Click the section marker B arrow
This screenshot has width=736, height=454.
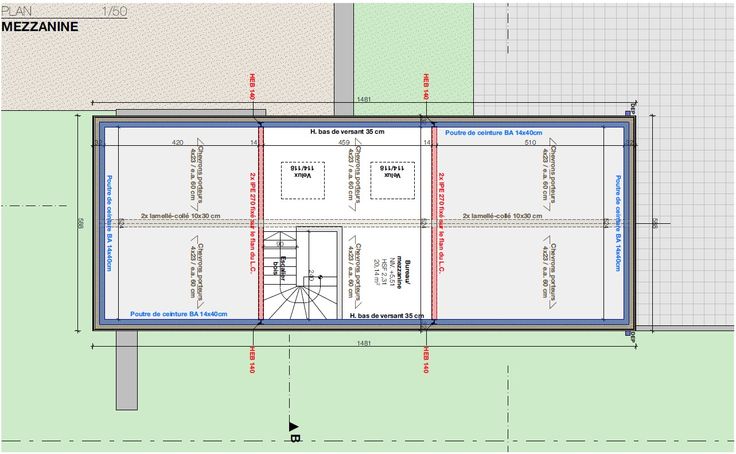coord(293,430)
